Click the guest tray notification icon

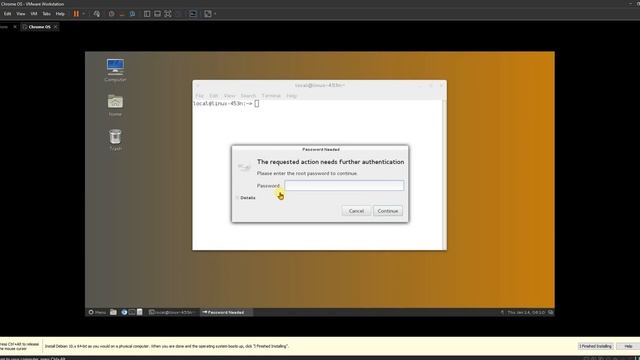tap(551, 312)
